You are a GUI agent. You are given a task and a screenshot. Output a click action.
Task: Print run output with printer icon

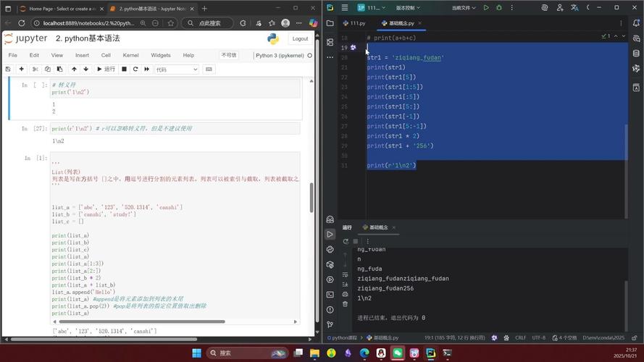[x=345, y=294]
